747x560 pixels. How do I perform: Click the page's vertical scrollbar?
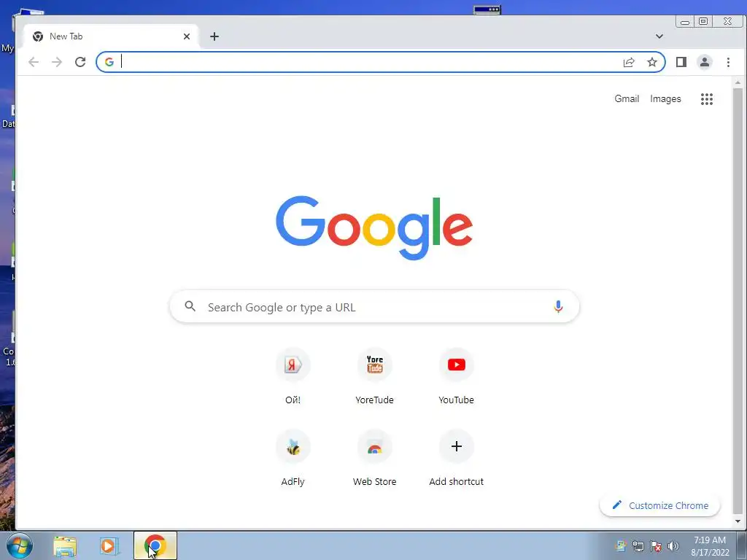point(738,300)
